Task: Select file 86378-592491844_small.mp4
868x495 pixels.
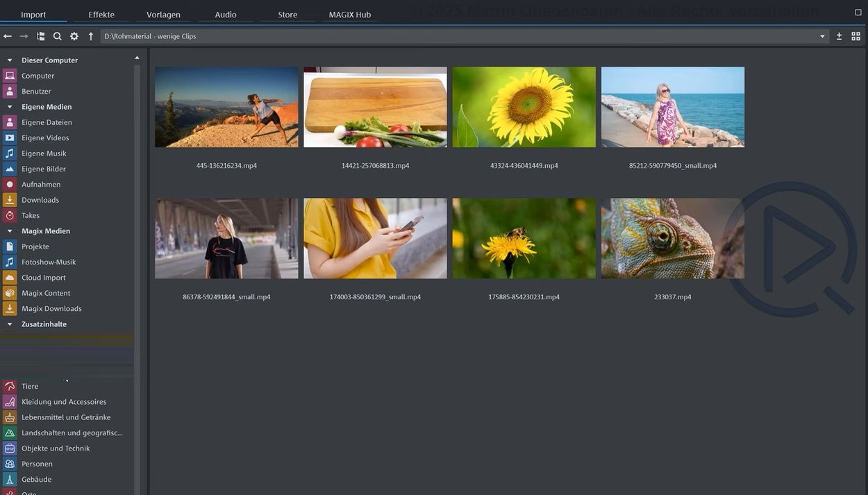Action: tap(226, 239)
